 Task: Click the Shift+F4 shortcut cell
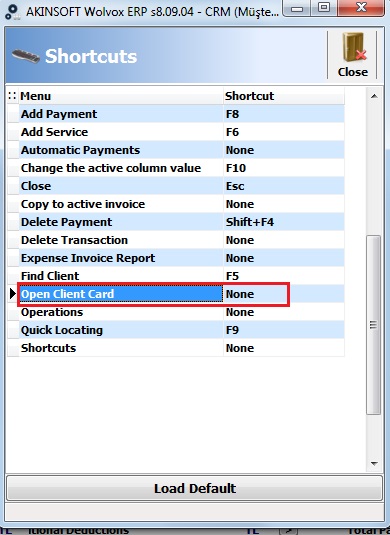pyautogui.click(x=284, y=222)
